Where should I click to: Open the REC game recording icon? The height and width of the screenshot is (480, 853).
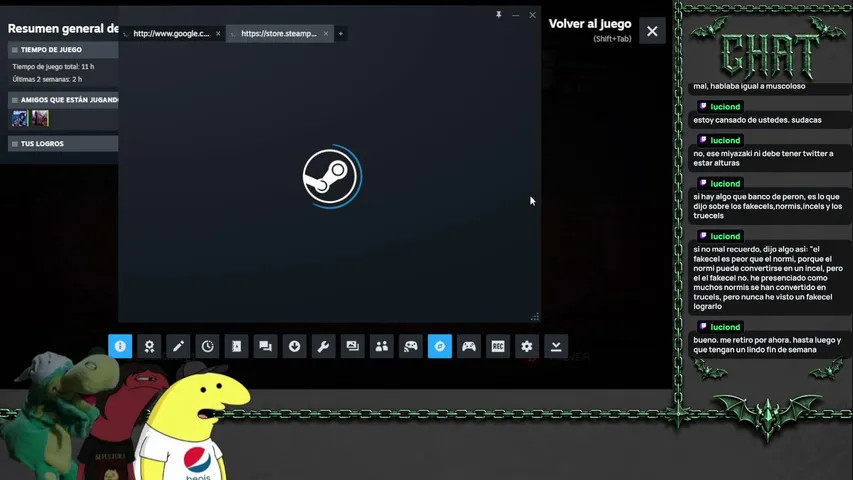pyautogui.click(x=498, y=346)
